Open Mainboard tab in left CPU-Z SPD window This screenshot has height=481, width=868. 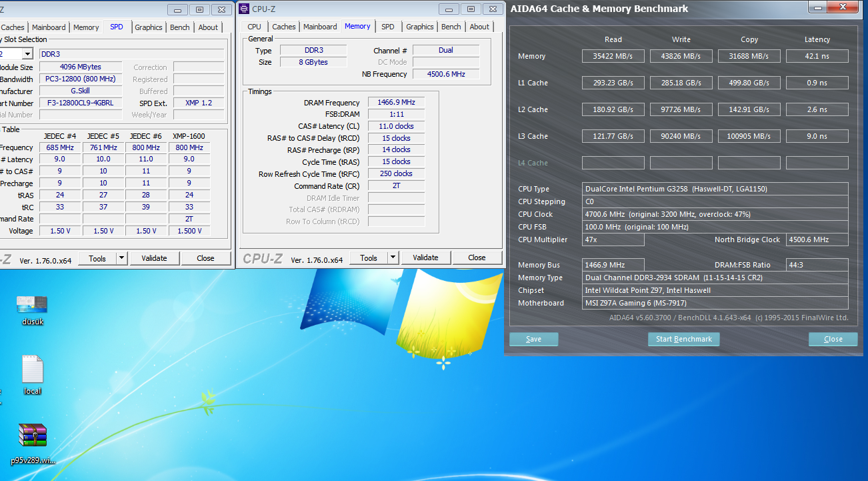[49, 27]
